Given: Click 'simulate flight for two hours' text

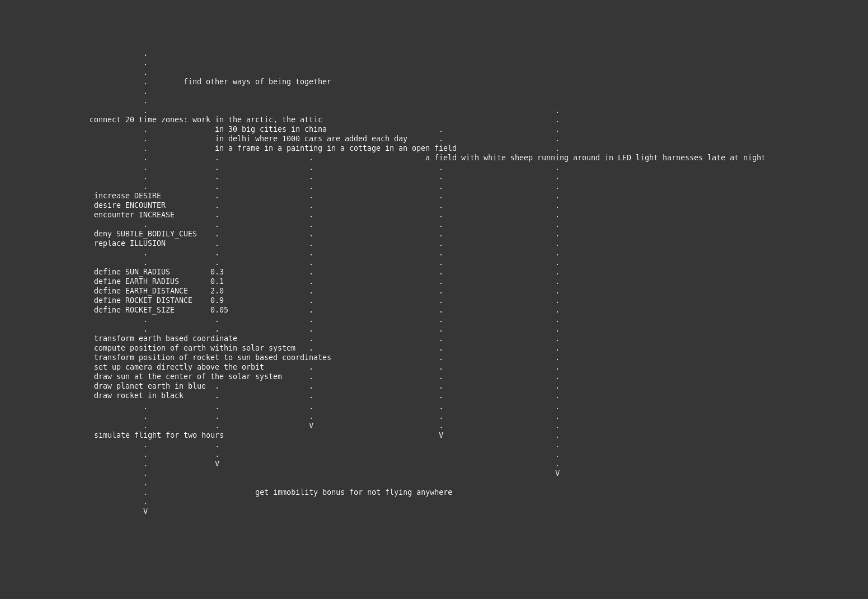Looking at the screenshot, I should pos(159,435).
